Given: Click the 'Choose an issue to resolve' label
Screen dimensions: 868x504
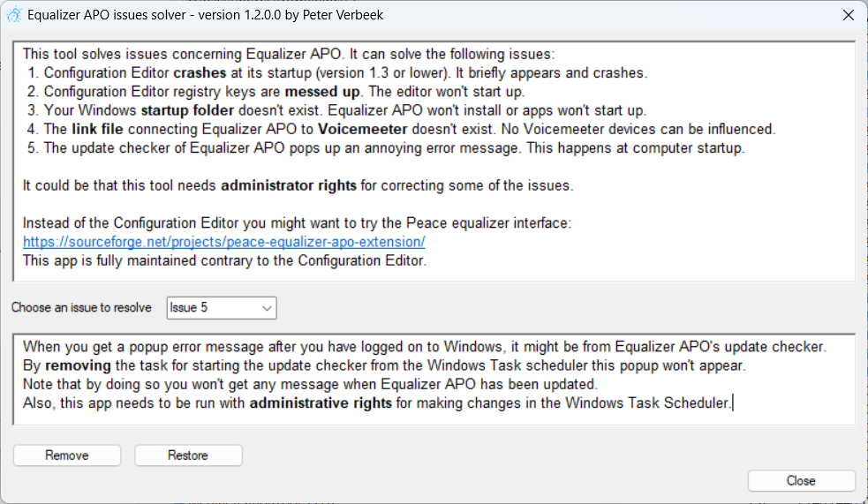Looking at the screenshot, I should coord(81,308).
